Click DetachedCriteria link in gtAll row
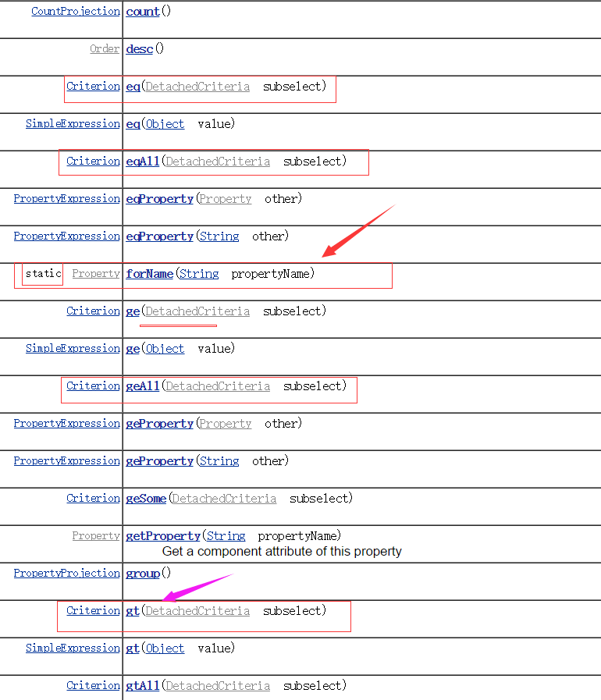The image size is (601, 700). coord(218,686)
